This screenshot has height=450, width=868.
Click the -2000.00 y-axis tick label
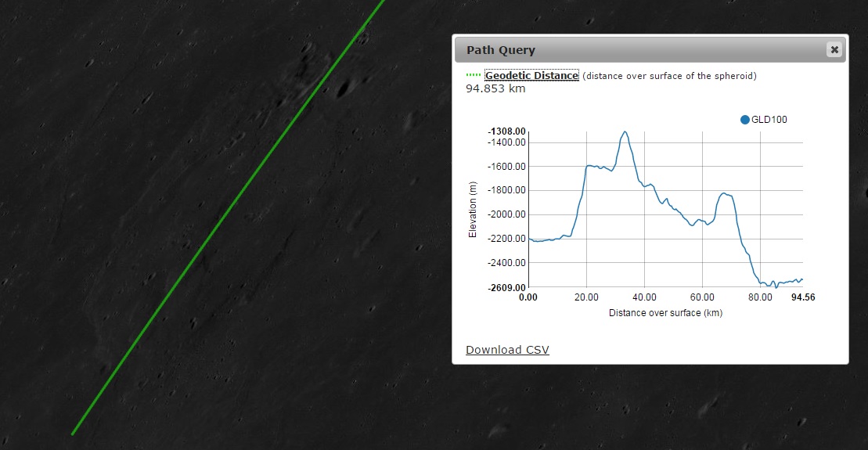[506, 214]
